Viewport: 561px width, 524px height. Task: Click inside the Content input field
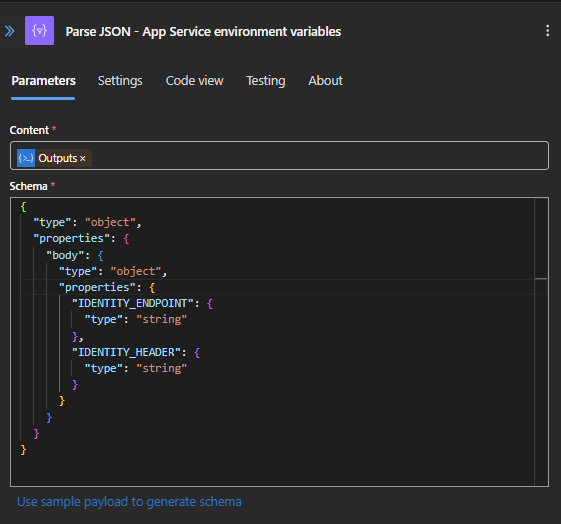(279, 156)
